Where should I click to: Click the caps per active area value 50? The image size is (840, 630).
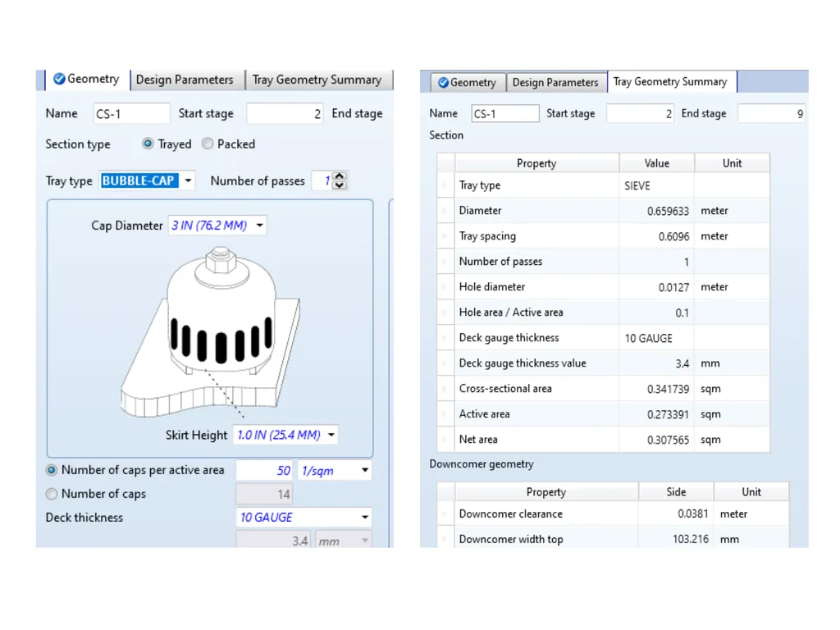tap(265, 470)
